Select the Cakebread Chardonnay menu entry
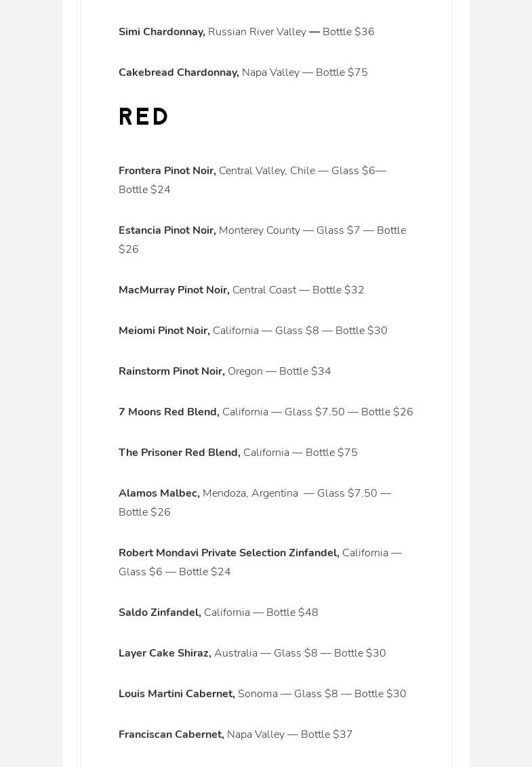Image resolution: width=532 pixels, height=767 pixels. [178, 72]
